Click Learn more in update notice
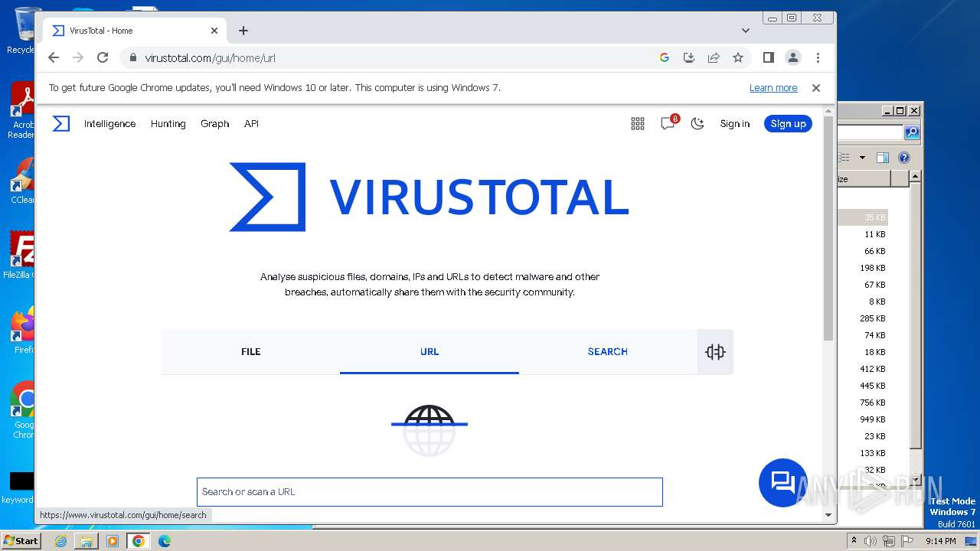 [773, 88]
